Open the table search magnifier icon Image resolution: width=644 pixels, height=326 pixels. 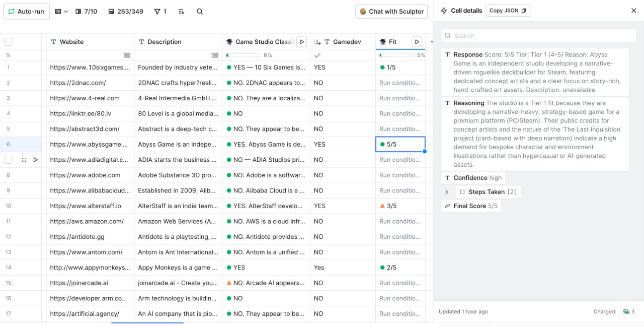coord(200,12)
